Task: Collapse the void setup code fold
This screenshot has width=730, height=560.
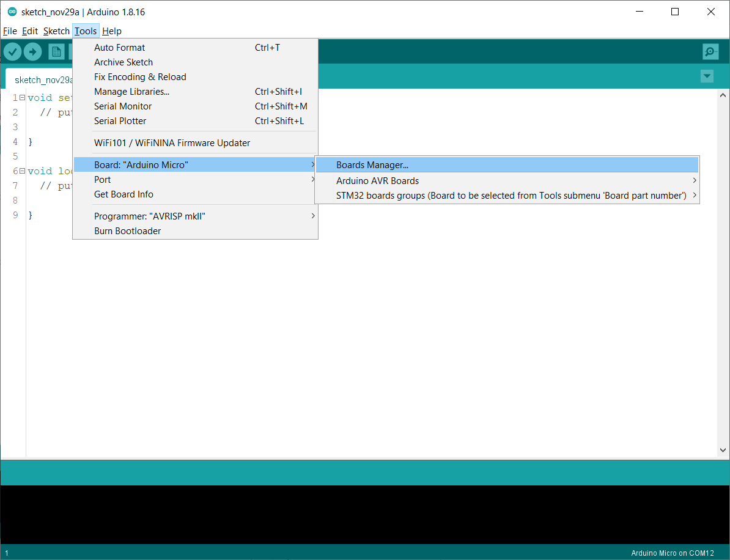Action: click(23, 97)
